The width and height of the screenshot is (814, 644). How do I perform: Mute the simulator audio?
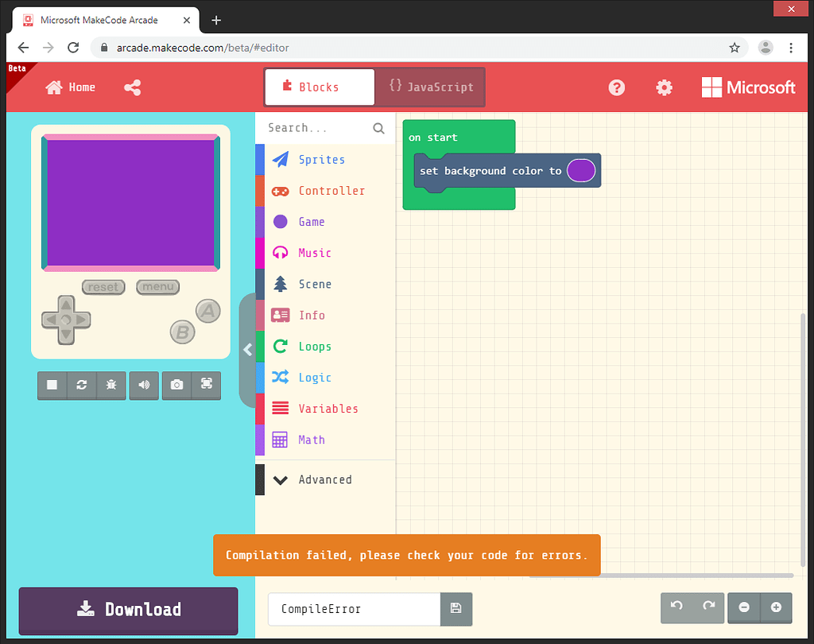(144, 385)
